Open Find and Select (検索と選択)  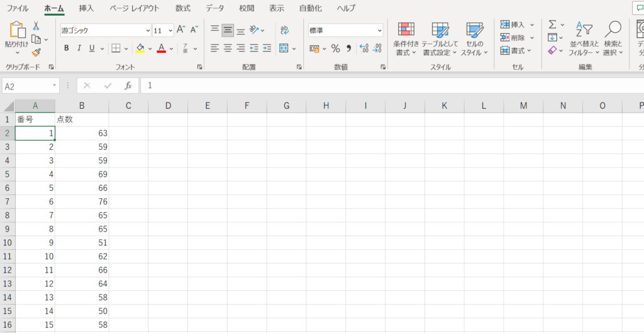613,39
